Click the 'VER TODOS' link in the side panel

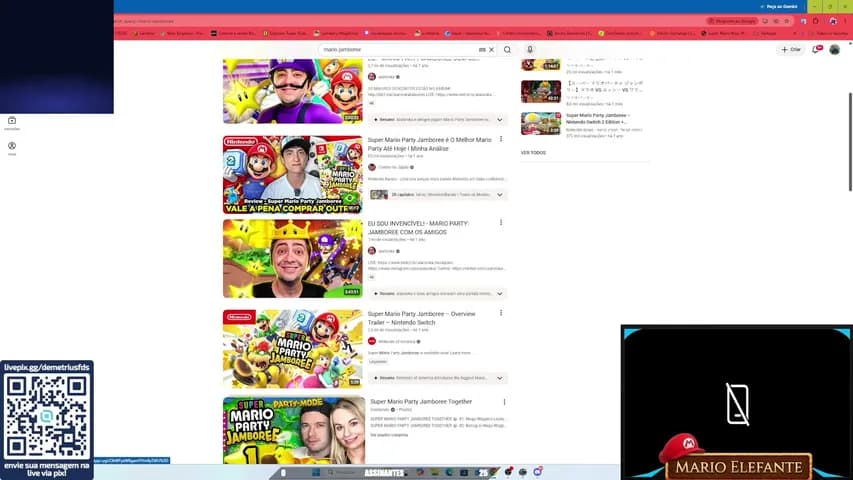[x=533, y=153]
